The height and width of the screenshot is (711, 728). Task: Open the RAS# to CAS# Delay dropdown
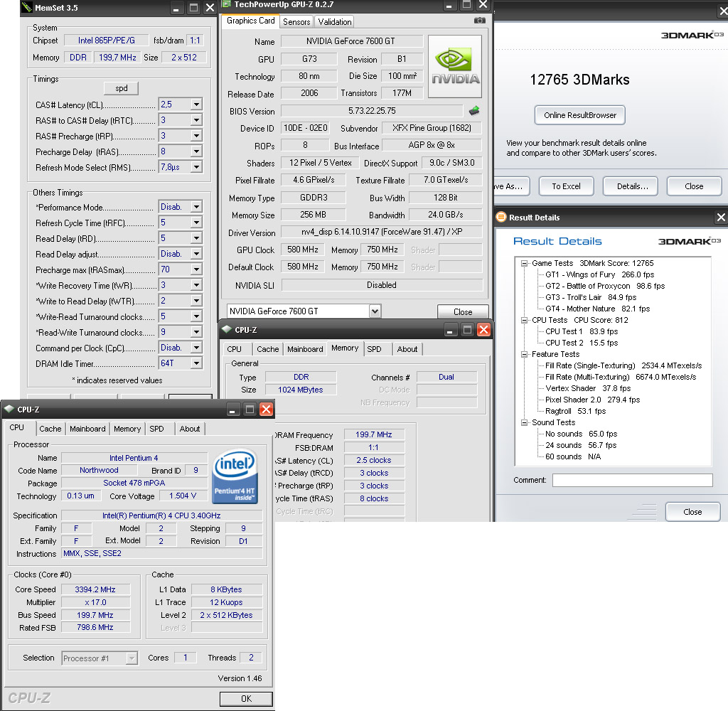[196, 120]
